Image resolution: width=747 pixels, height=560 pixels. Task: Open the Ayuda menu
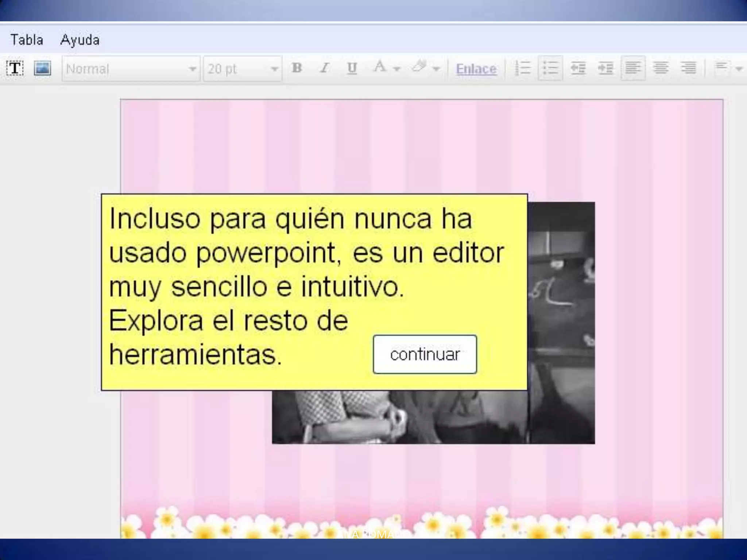80,40
